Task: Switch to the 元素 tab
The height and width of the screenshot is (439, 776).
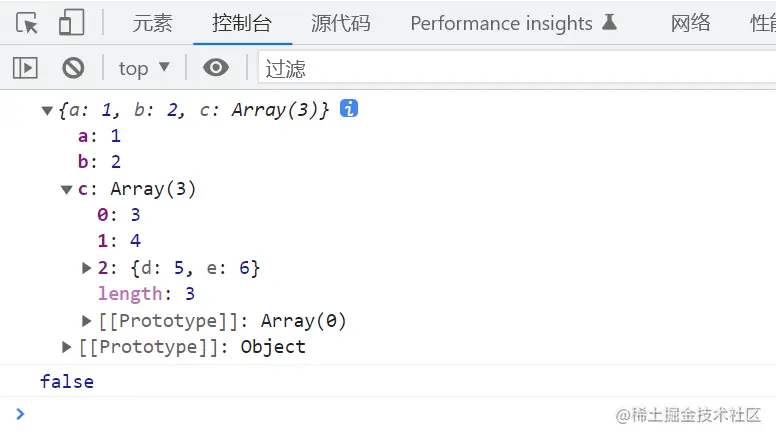Action: click(152, 23)
